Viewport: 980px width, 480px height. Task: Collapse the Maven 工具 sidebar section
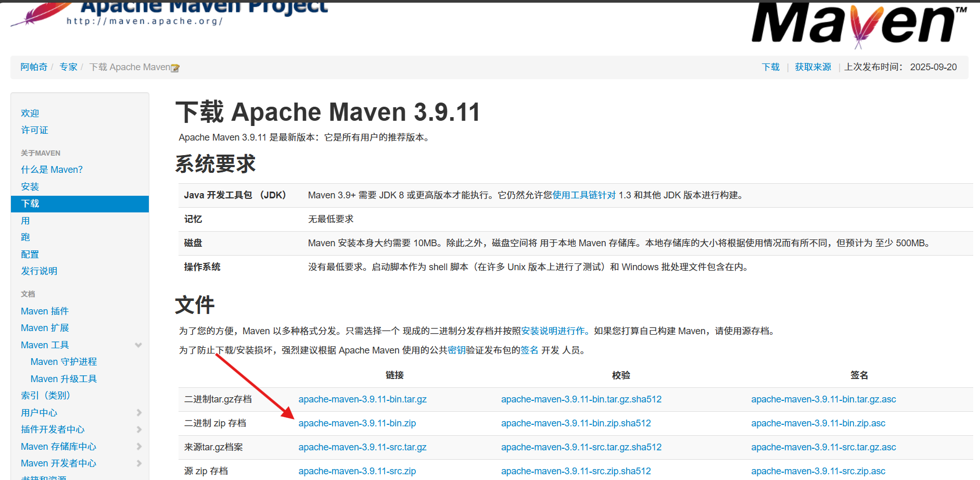pos(138,345)
